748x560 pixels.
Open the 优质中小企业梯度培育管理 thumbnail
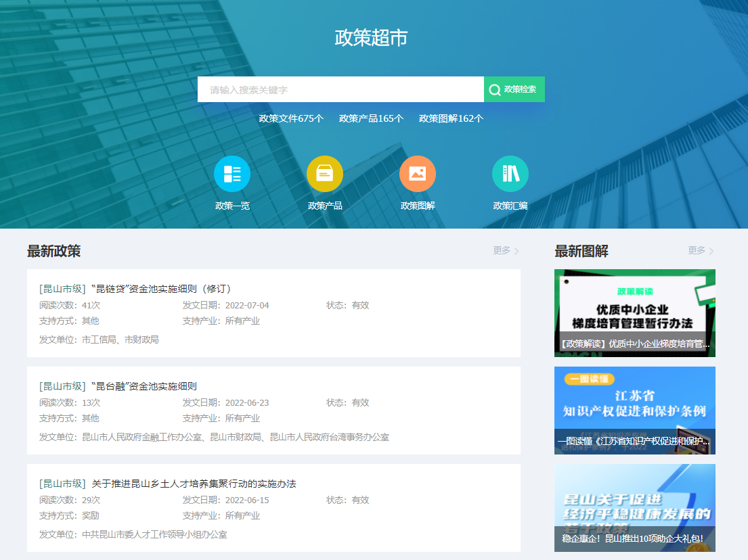[x=634, y=312]
